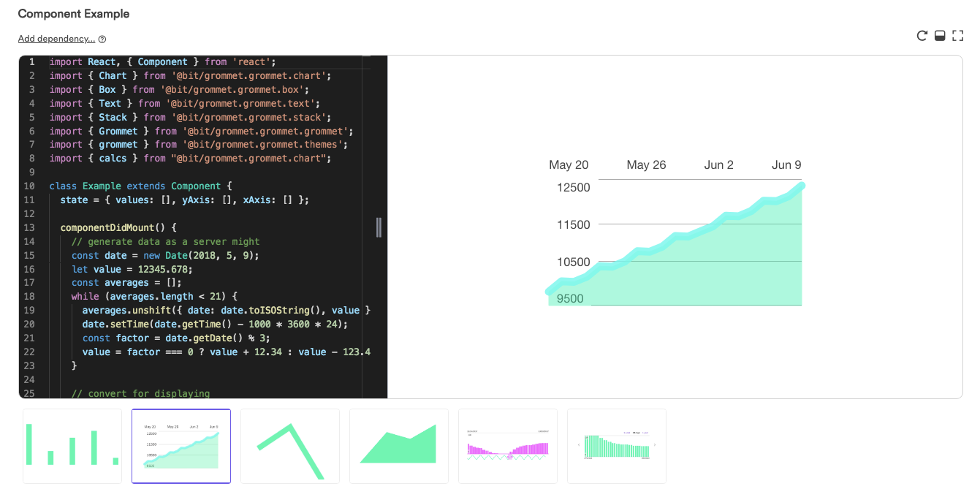Open fullscreen mode icon
980x489 pixels.
tap(957, 36)
